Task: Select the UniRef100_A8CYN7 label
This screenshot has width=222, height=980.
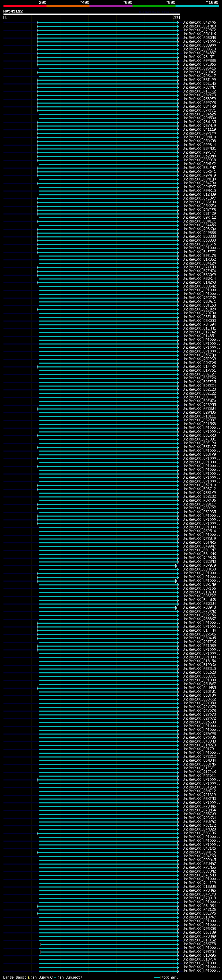Action: (x=199, y=88)
